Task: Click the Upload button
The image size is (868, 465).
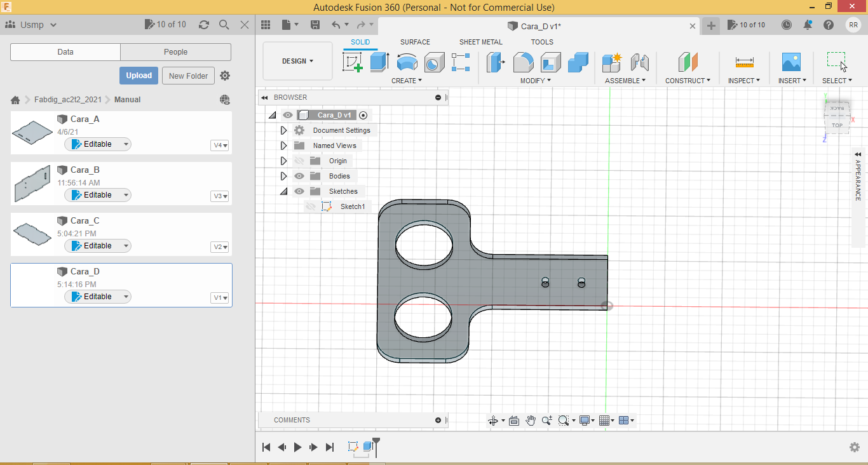Action: (x=139, y=76)
